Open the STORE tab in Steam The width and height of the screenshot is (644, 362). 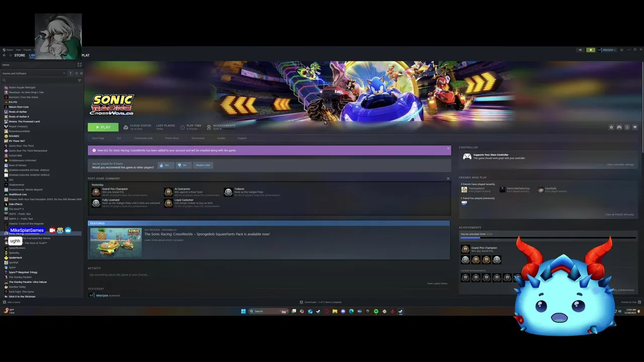[x=20, y=55]
